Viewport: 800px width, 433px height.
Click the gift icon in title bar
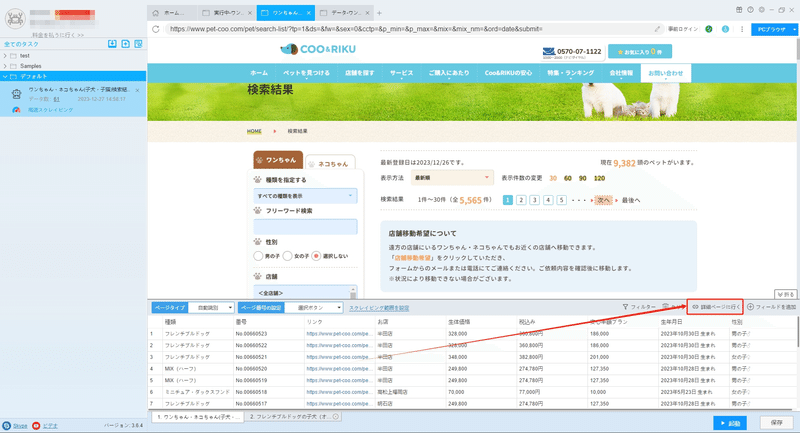coord(739,10)
